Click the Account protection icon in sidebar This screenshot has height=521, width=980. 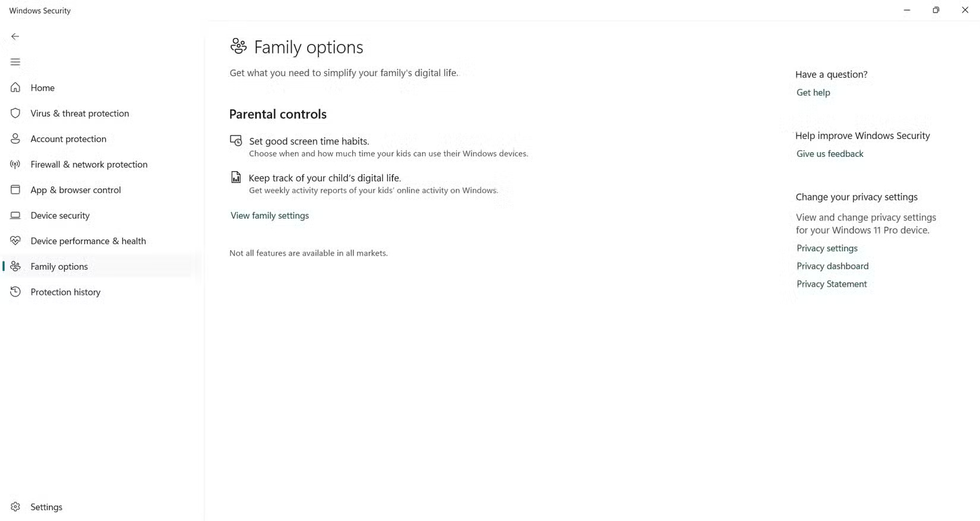15,138
